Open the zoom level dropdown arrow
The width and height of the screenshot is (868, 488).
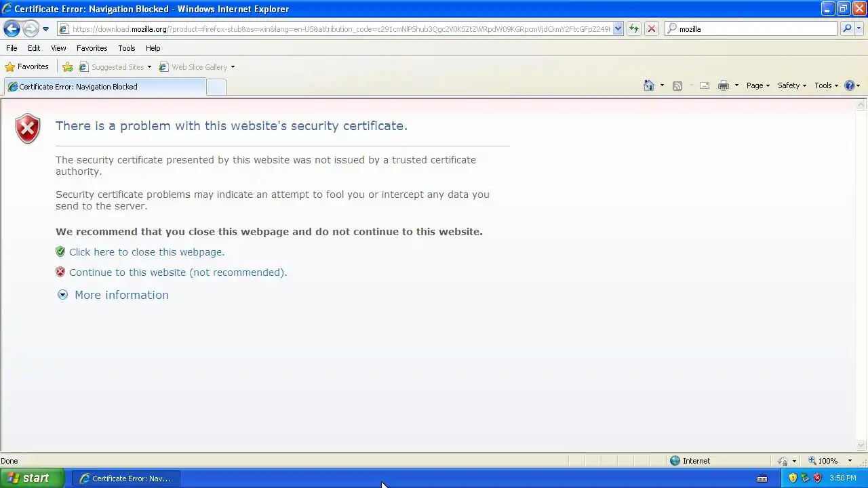coord(850,461)
